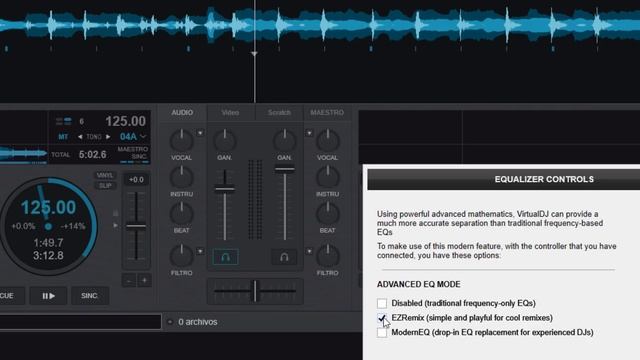Click the minus pitch bend button
This screenshot has height=360, width=640.
pyautogui.click(x=129, y=281)
